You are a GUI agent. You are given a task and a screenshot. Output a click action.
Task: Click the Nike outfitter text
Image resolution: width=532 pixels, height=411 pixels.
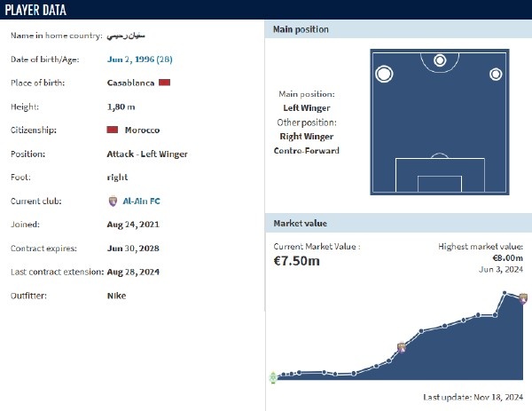point(116,296)
